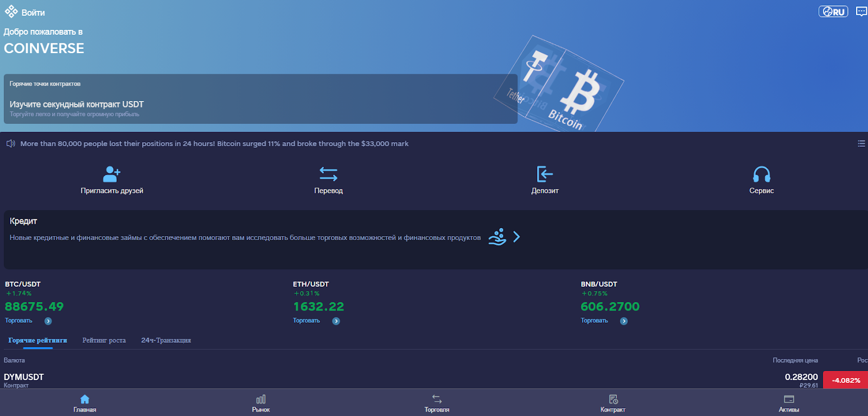Open the Войти login link
This screenshot has width=868, height=416.
33,12
